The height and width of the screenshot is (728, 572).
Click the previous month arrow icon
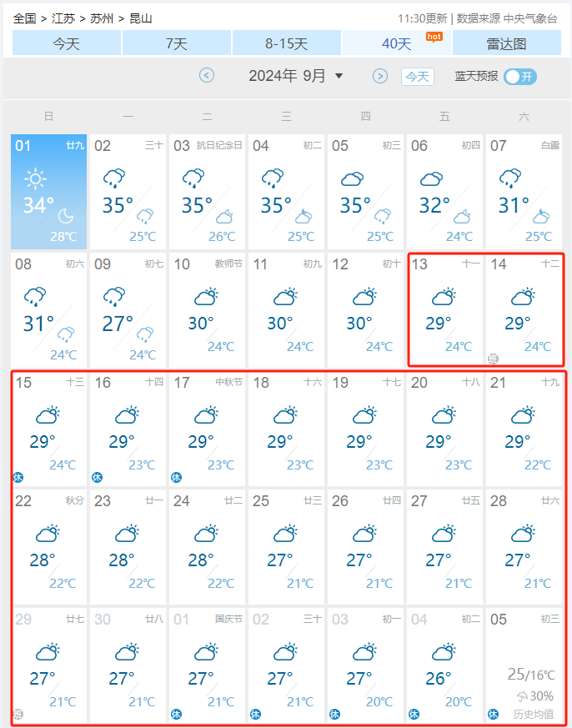[207, 76]
